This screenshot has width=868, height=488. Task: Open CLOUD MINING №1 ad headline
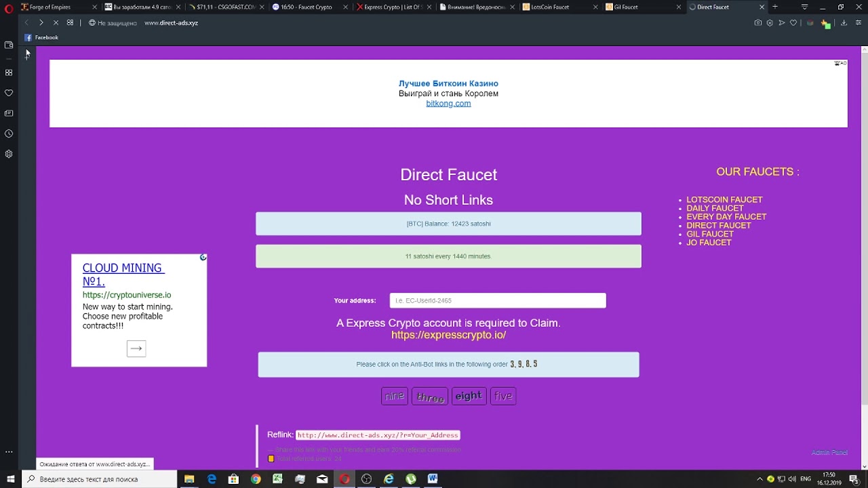(123, 274)
